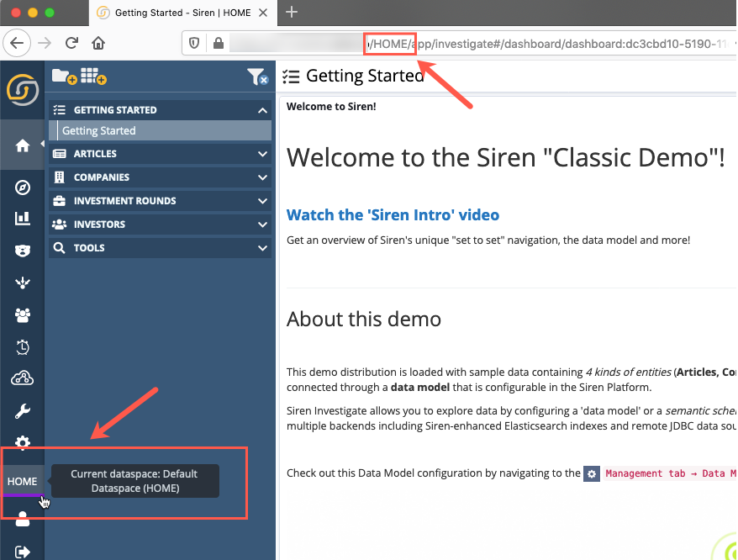Open the cloud network icon in sidebar

click(x=22, y=378)
